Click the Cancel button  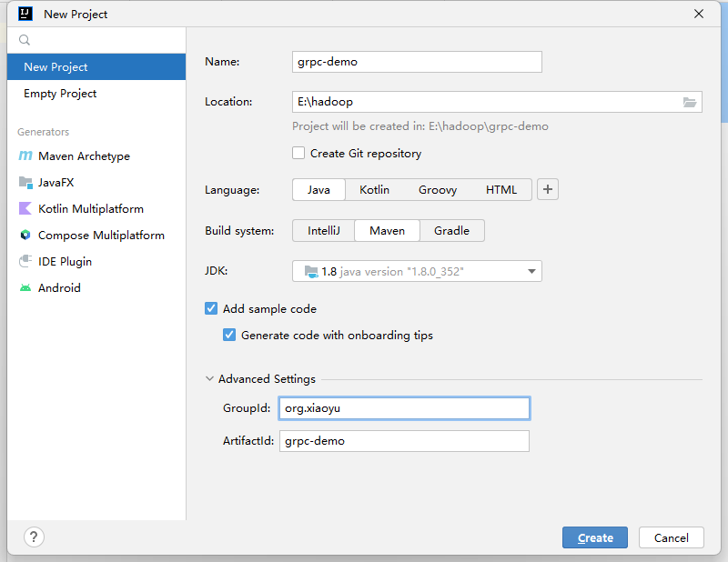click(x=672, y=537)
